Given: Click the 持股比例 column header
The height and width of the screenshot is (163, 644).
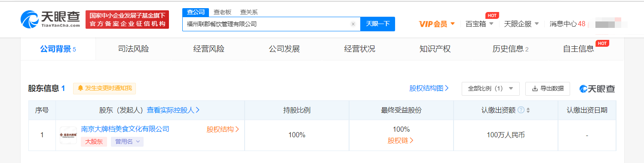Looking at the screenshot, I should tap(297, 110).
